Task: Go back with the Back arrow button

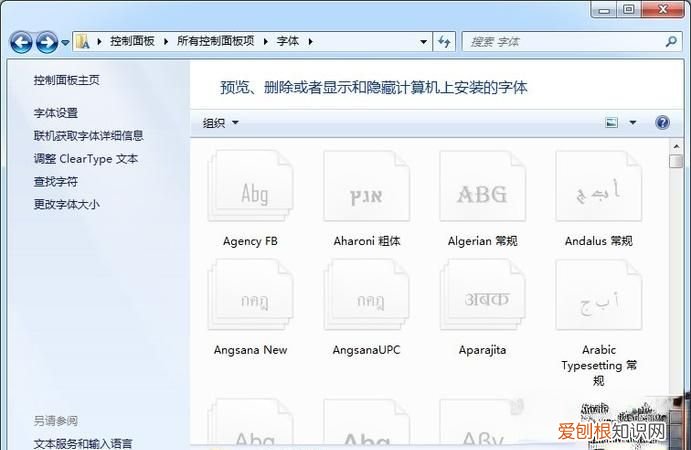Action: pyautogui.click(x=21, y=42)
